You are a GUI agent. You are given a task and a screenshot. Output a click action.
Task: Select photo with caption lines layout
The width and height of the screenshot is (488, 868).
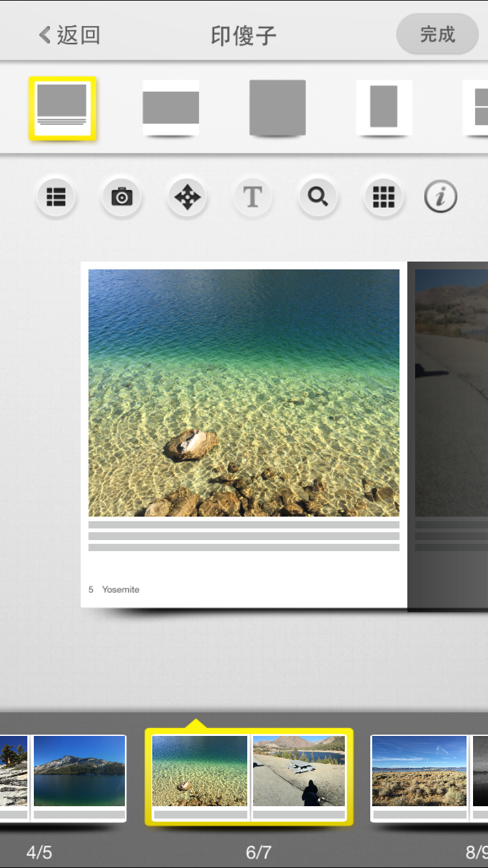coord(62,108)
